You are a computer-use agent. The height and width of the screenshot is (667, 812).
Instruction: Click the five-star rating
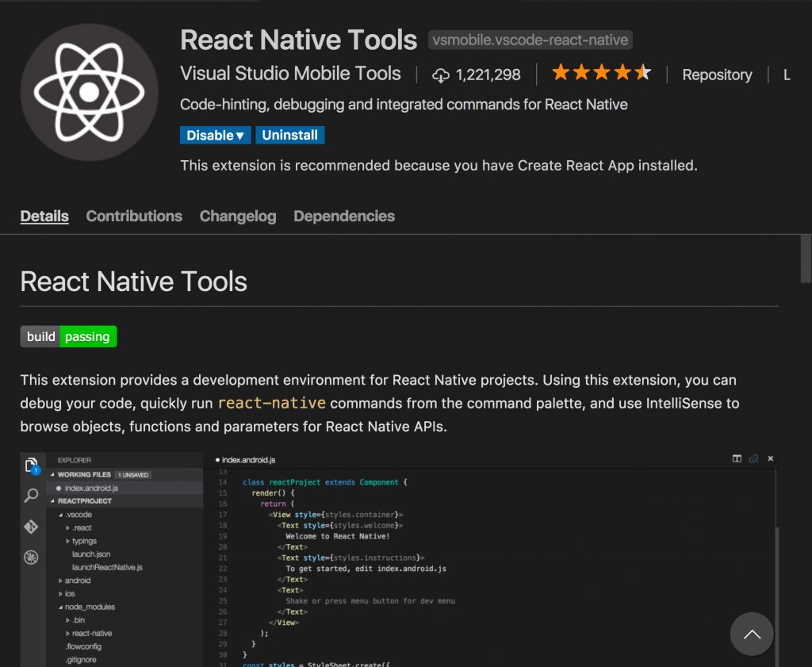coord(601,73)
